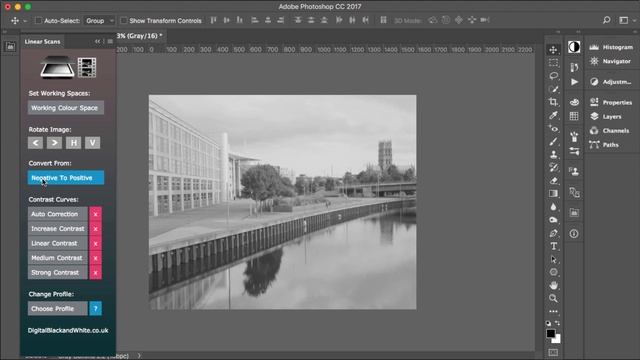Click the Working Colour Space button
Viewport: 640px width, 360px height.
coord(66,108)
